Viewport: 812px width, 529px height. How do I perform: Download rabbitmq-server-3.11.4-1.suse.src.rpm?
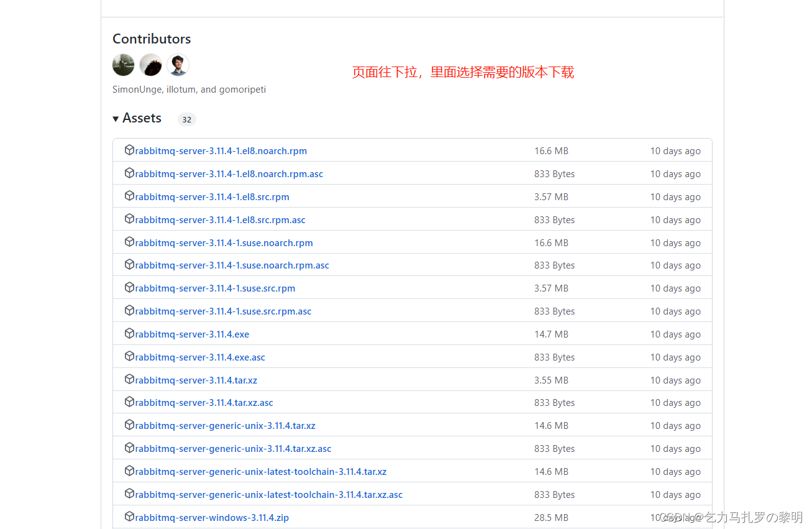tap(216, 288)
